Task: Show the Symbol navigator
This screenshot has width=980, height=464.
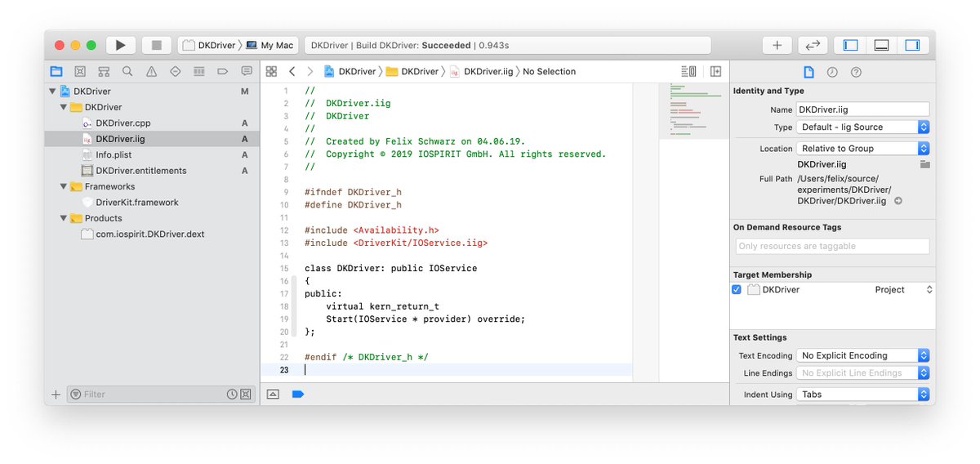Action: coord(104,72)
